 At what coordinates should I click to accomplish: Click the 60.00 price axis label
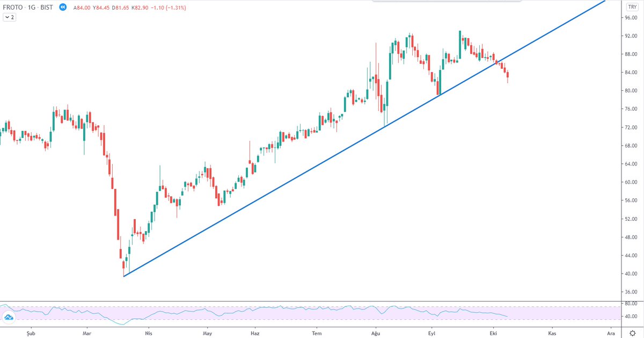click(630, 182)
